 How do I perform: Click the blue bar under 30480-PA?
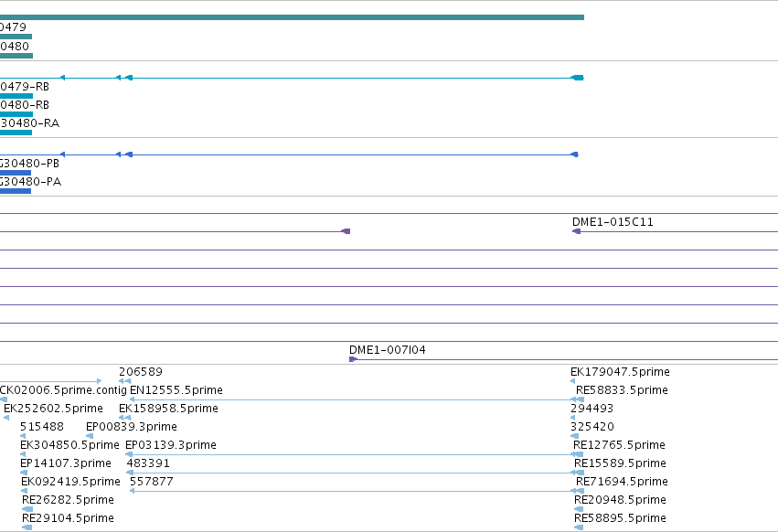coord(16,191)
